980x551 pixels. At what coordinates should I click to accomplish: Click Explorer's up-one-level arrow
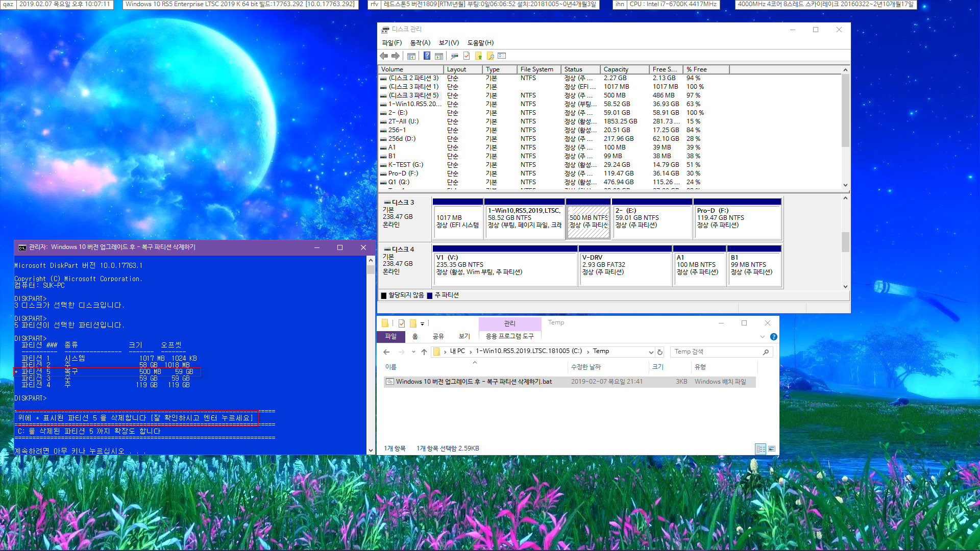coord(424,352)
